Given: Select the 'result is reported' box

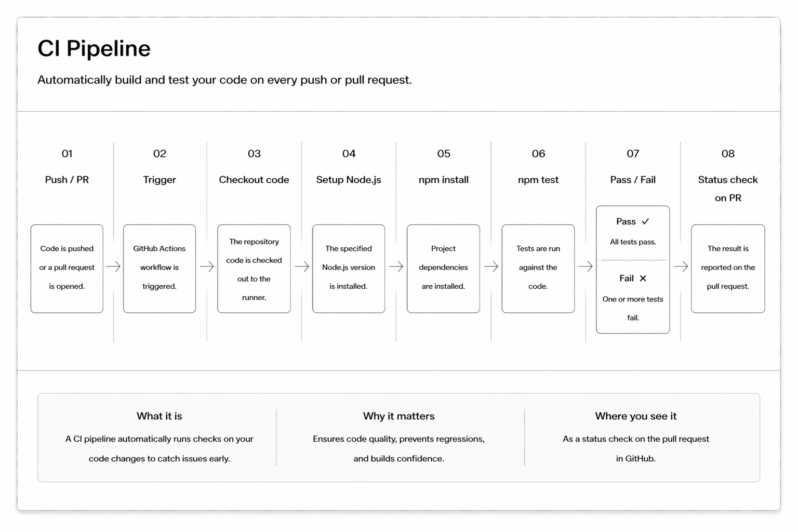Looking at the screenshot, I should pos(728,269).
